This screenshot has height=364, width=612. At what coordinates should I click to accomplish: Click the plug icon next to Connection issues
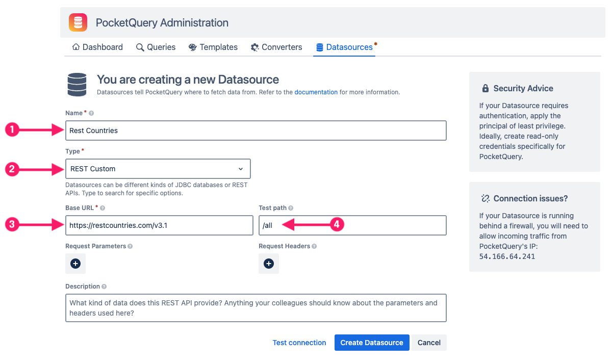tap(486, 198)
